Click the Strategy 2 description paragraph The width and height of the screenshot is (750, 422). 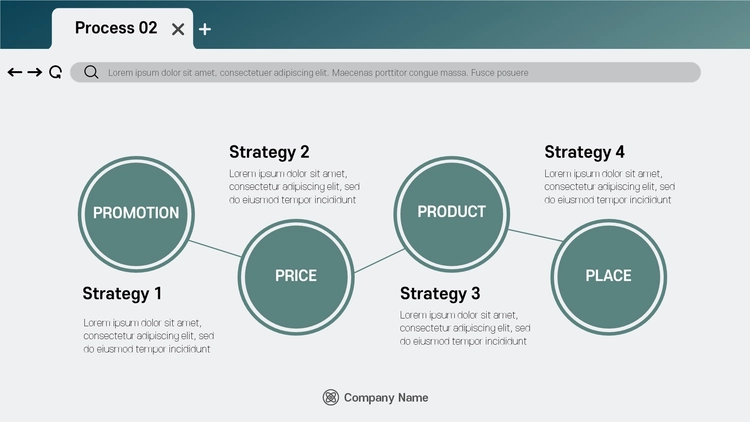pos(295,187)
